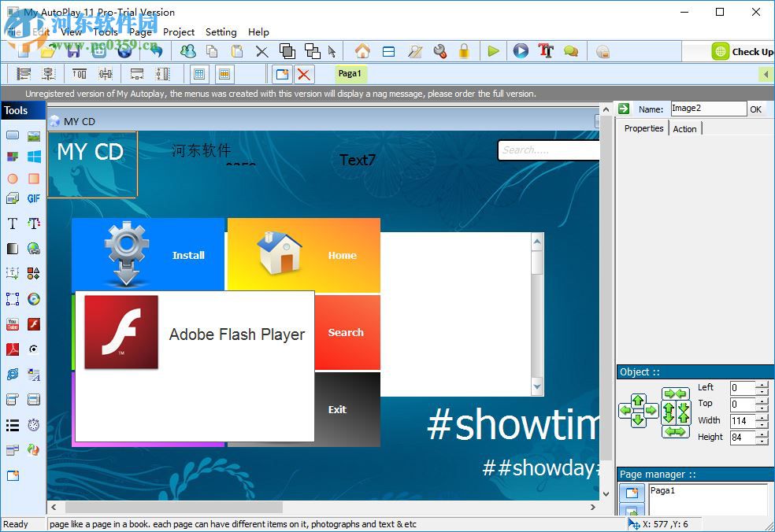Viewport: 775px width, 532px height.
Task: Select the media player tool
Action: pyautogui.click(x=34, y=299)
